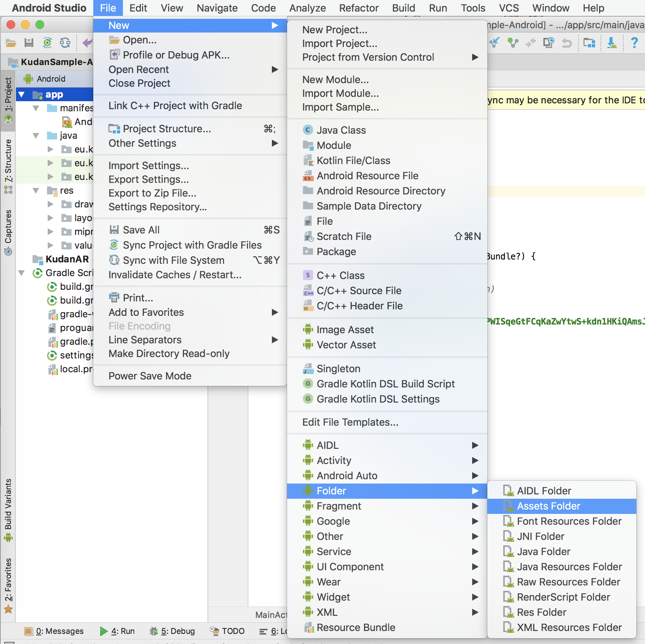
Task: Click the Android Resource File icon
Action: coord(308,176)
